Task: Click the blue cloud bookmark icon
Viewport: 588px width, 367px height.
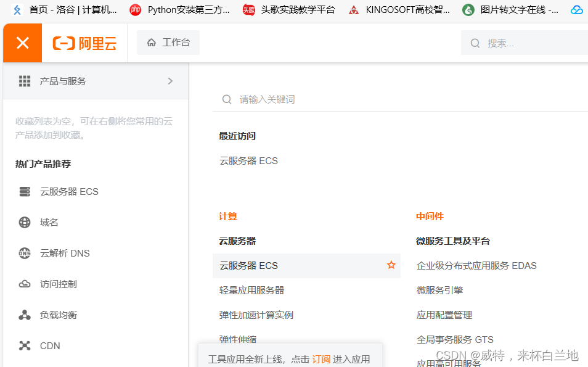Action: point(576,10)
